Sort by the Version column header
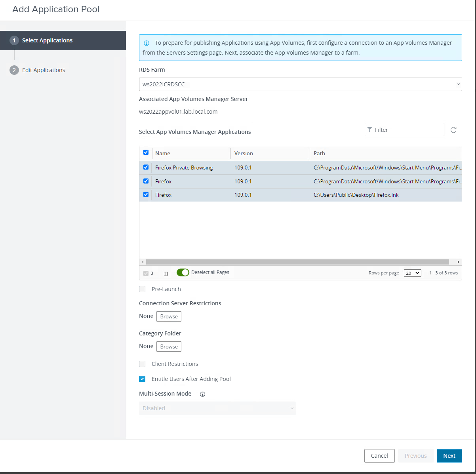The height and width of the screenshot is (474, 476). (244, 153)
